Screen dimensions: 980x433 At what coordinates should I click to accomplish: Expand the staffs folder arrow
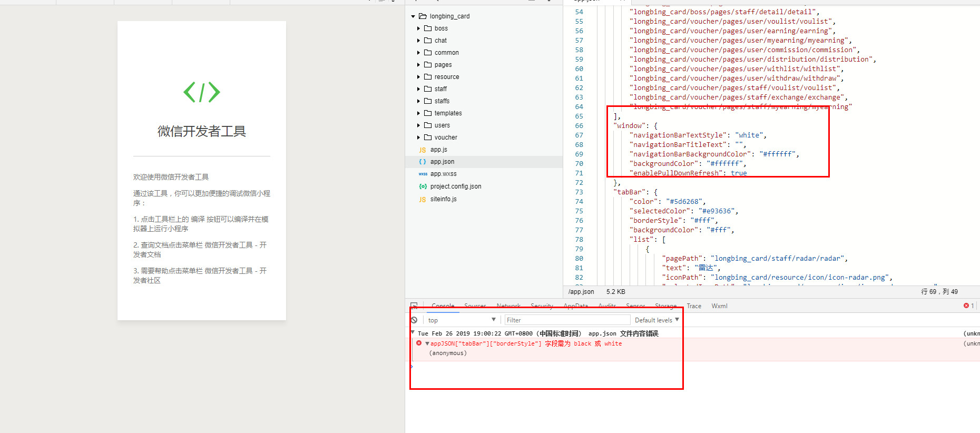point(419,101)
